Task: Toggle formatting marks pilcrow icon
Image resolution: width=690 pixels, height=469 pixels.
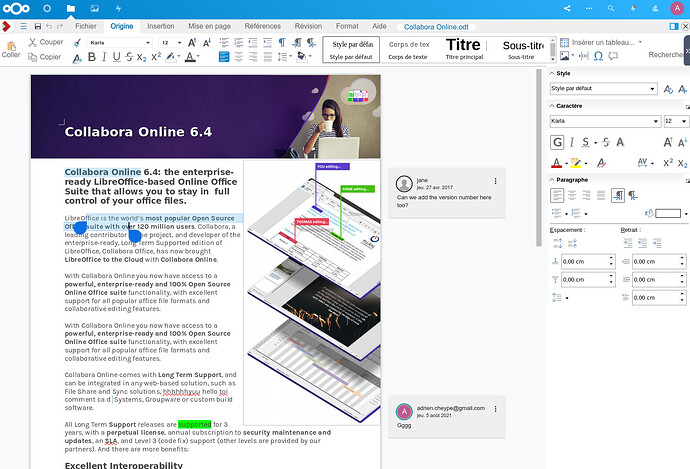Action: pos(282,43)
